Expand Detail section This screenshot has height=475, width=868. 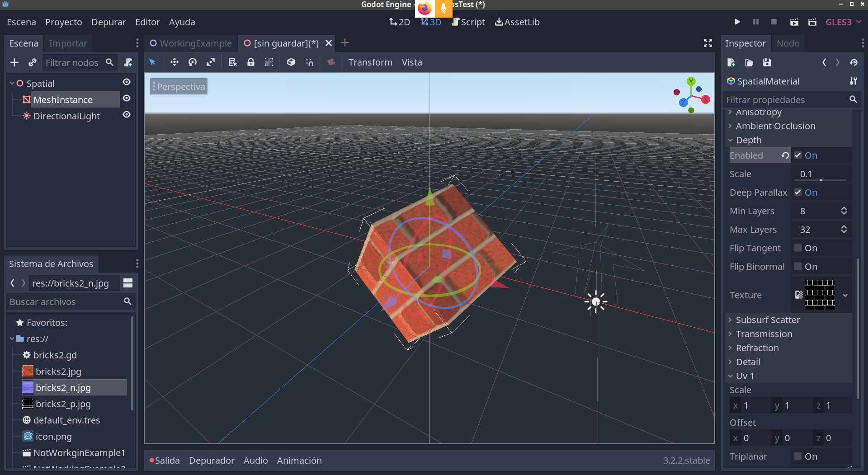tap(788, 362)
